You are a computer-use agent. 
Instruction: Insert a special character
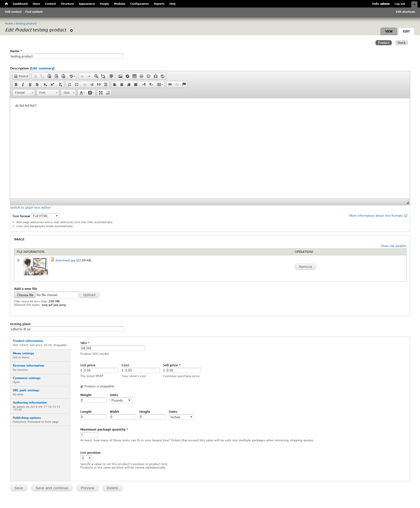point(155,76)
